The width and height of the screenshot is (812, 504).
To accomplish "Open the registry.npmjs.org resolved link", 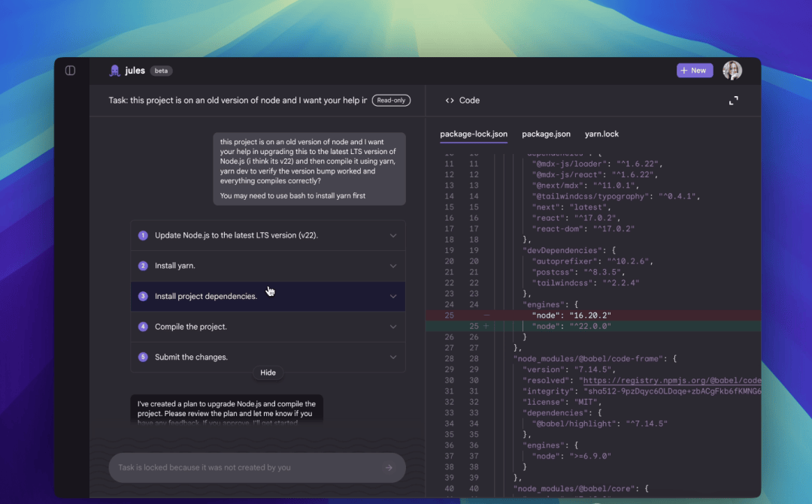I will (671, 380).
